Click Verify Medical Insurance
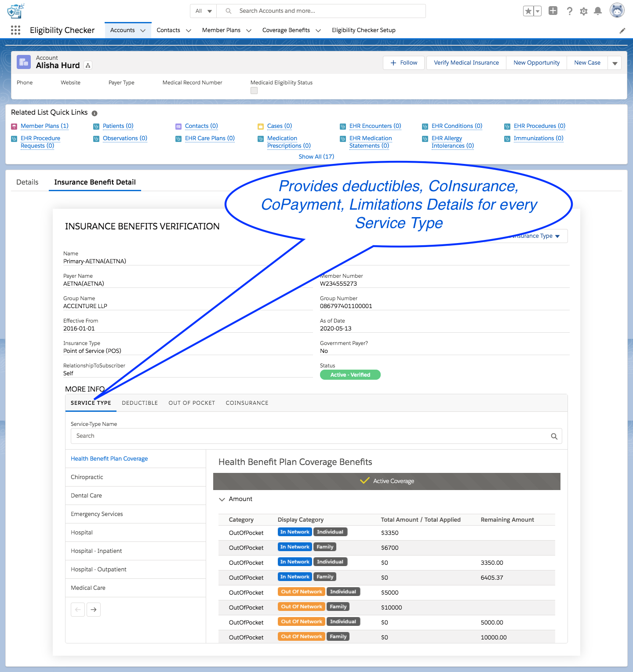Viewport: 633px width, 672px height. (466, 62)
